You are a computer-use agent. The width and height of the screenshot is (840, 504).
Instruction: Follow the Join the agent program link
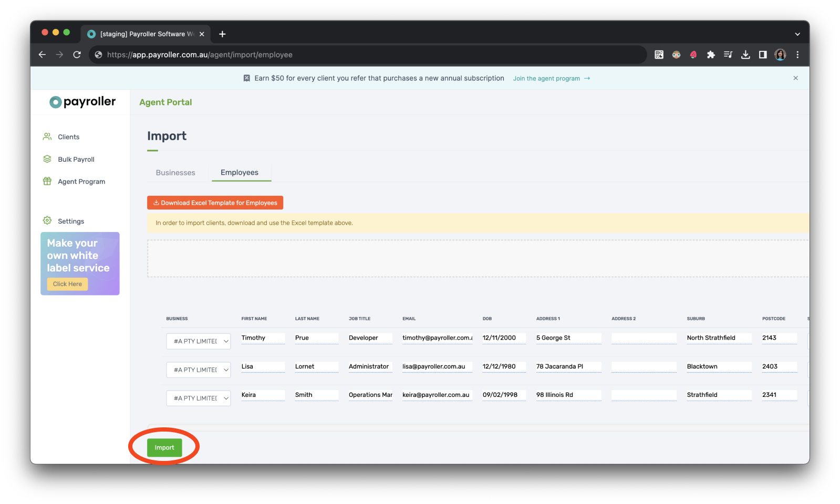point(551,79)
